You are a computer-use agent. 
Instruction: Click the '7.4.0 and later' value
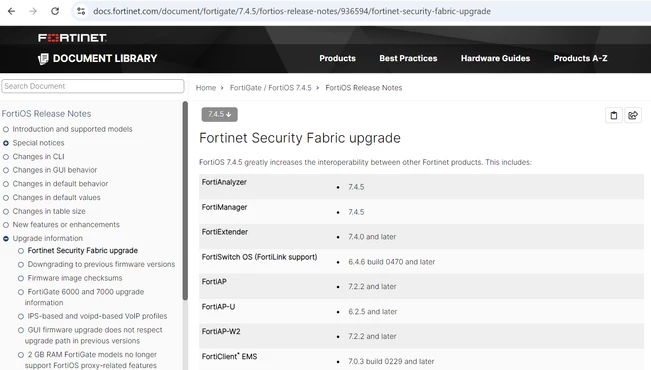coord(372,237)
